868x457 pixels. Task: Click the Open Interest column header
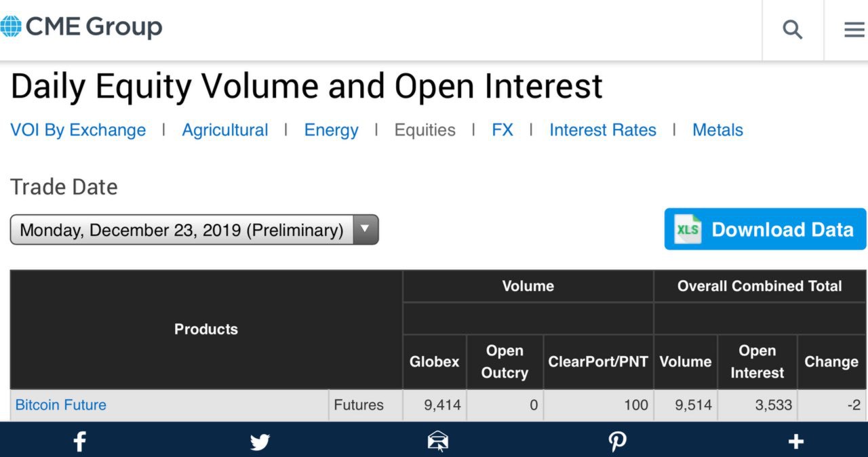click(757, 362)
